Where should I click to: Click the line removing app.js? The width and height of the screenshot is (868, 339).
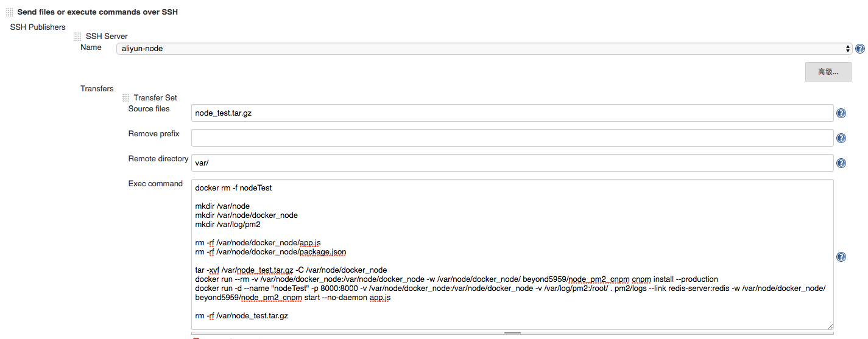pos(258,243)
